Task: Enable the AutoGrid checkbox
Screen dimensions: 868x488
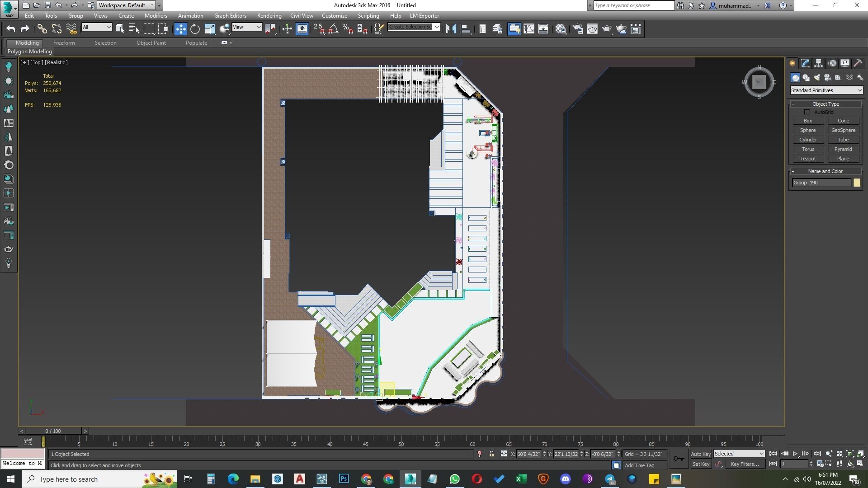Action: pyautogui.click(x=807, y=112)
